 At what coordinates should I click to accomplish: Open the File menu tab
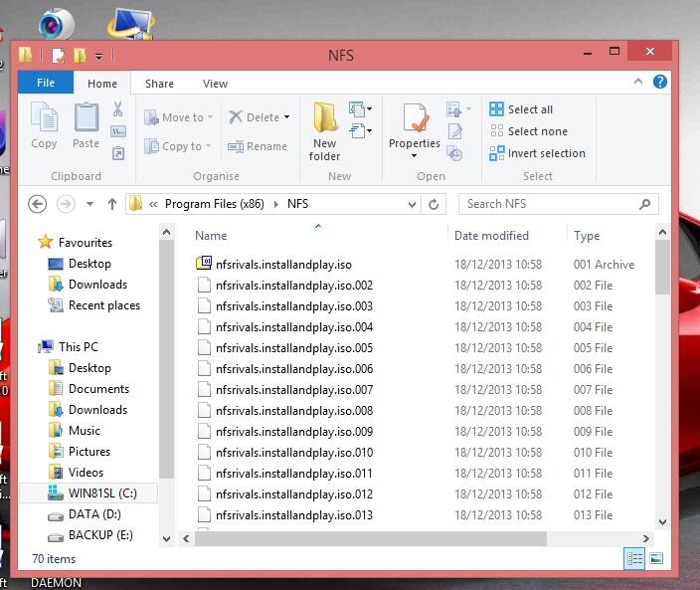coord(46,83)
